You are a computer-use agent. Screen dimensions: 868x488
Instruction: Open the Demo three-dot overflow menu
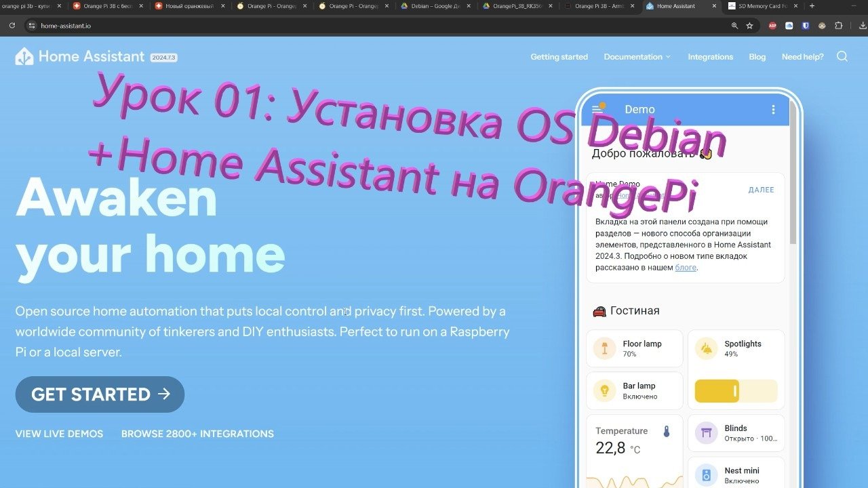[773, 109]
